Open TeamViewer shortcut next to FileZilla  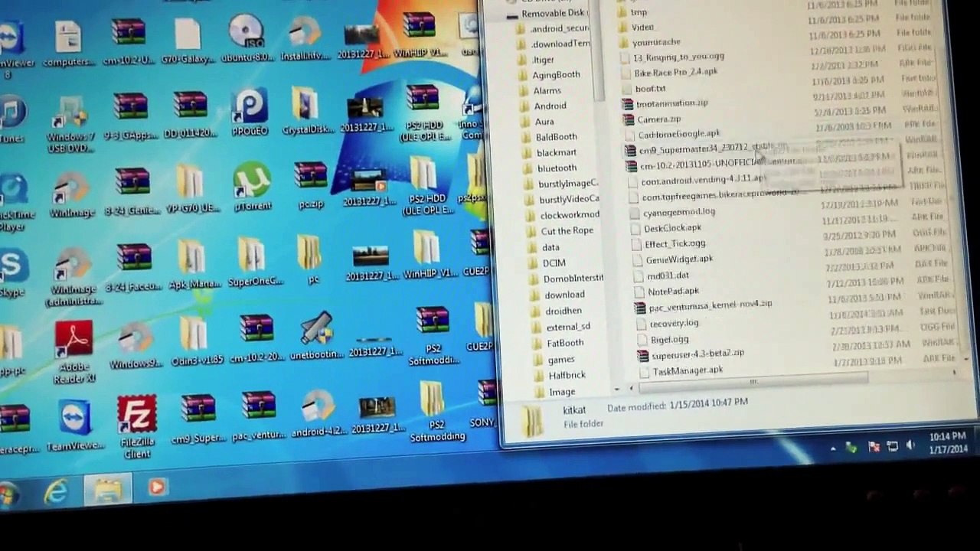tap(75, 425)
